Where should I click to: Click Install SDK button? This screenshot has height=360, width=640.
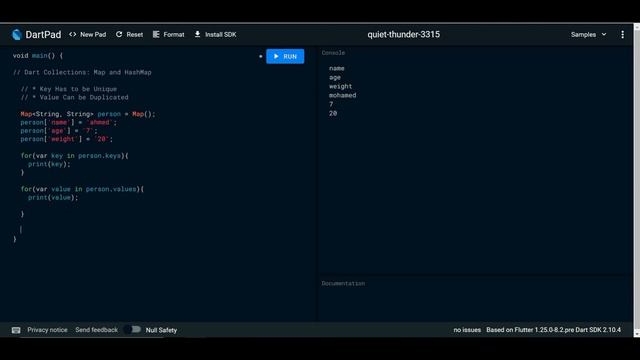[215, 35]
